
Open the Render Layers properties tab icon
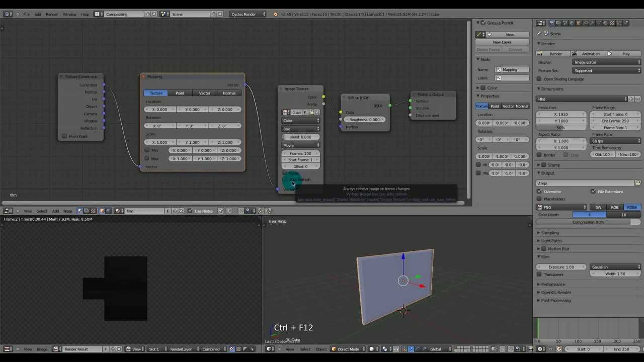pyautogui.click(x=558, y=23)
